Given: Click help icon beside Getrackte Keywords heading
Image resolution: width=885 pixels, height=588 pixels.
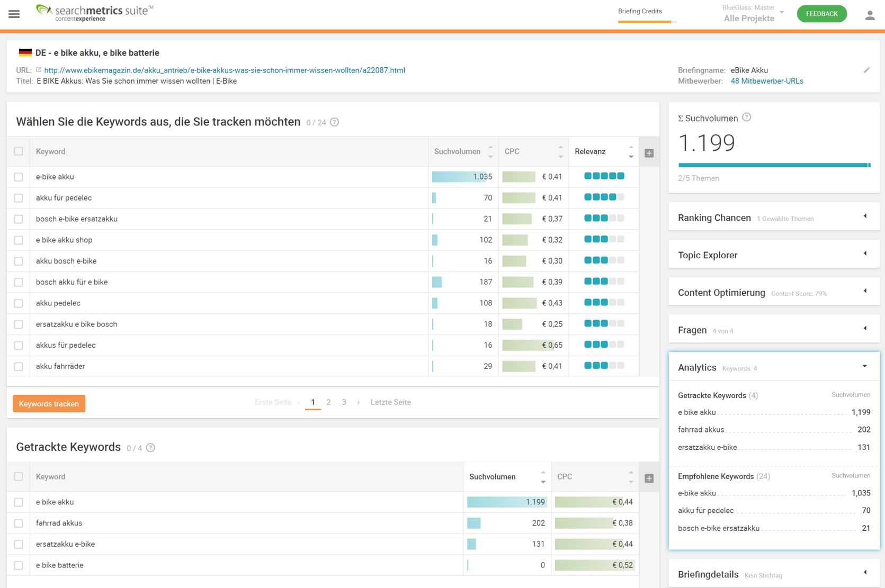Looking at the screenshot, I should (x=150, y=448).
